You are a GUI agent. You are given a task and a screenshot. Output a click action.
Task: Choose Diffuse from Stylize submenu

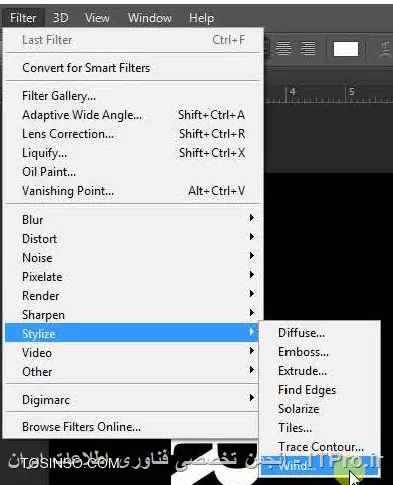[x=320, y=333]
